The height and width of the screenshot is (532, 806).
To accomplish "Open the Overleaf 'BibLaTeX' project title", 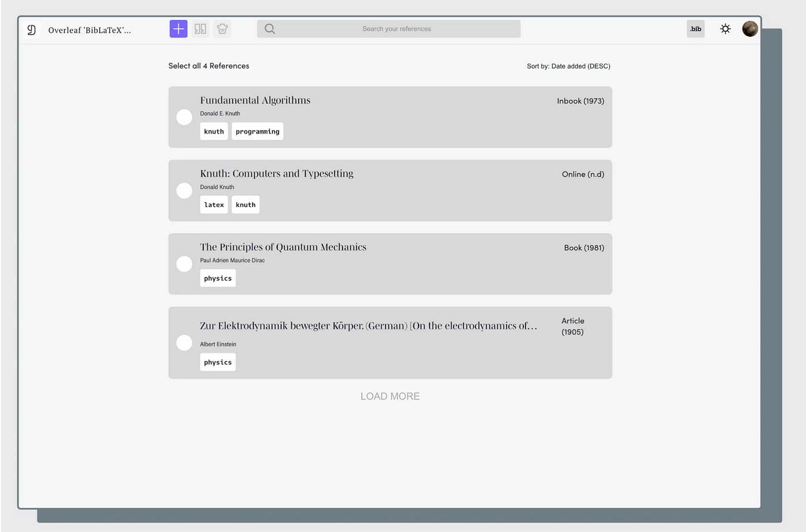I will click(x=90, y=30).
